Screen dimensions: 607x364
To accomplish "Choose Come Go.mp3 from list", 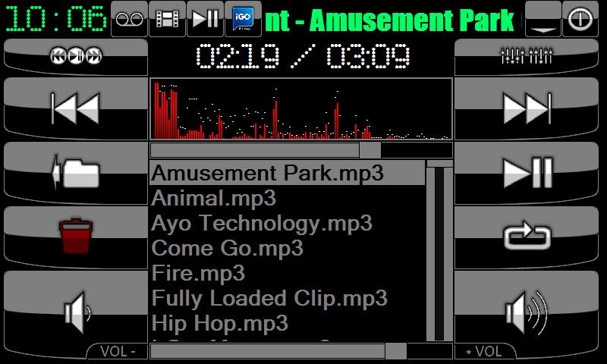I will pos(288,248).
